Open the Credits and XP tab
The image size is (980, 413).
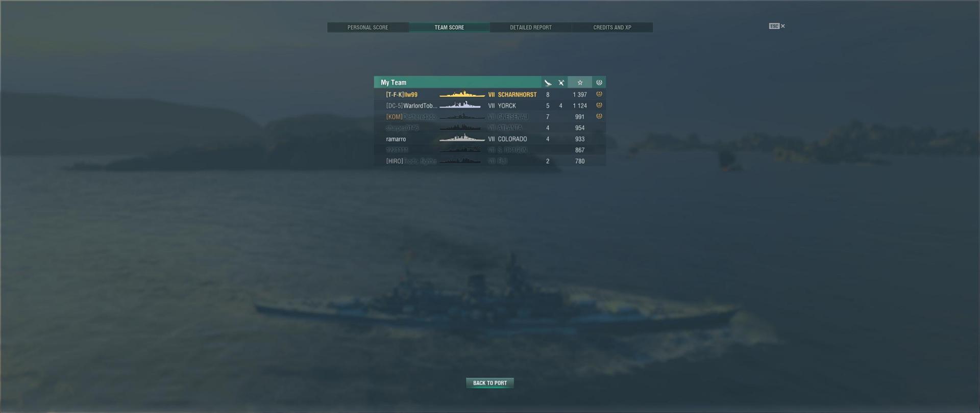pyautogui.click(x=612, y=28)
